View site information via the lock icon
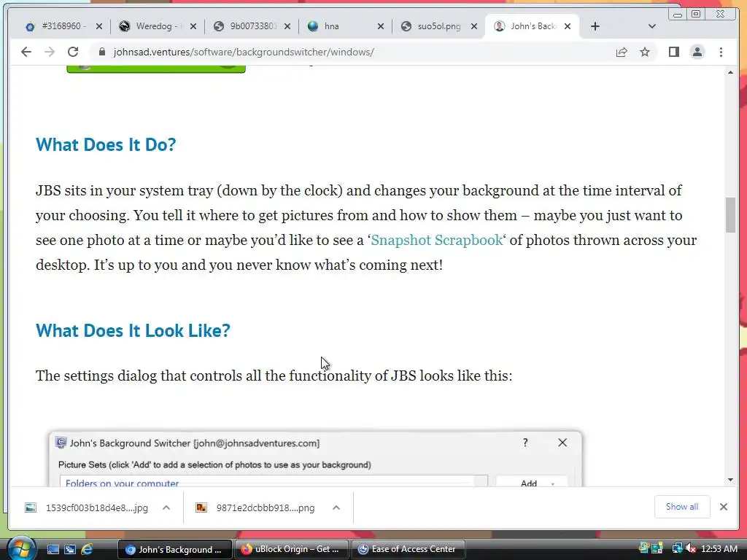 [x=101, y=52]
